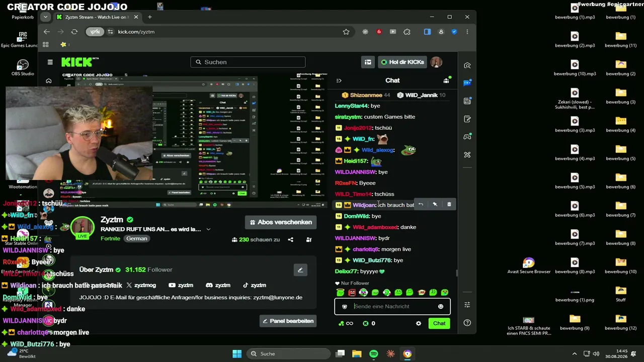Open the zyztmog X profile link
Image resolution: width=644 pixels, height=362 pixels.
coord(141,285)
